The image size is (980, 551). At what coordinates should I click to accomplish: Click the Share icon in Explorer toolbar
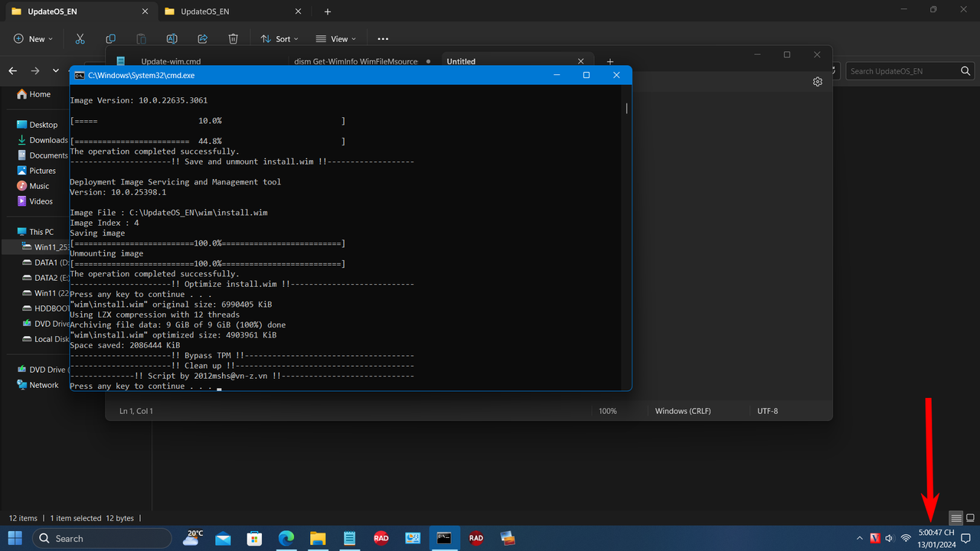(x=203, y=39)
